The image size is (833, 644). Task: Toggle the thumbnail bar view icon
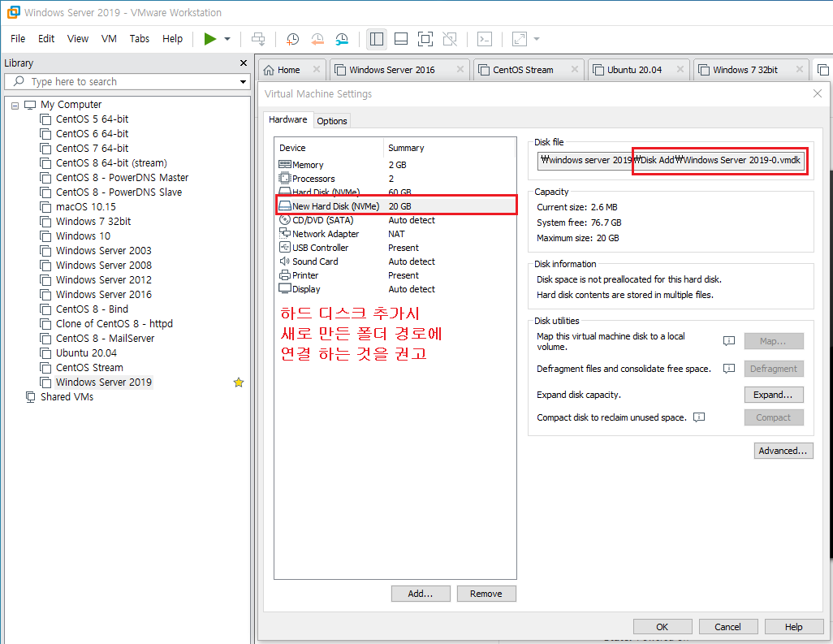[401, 39]
